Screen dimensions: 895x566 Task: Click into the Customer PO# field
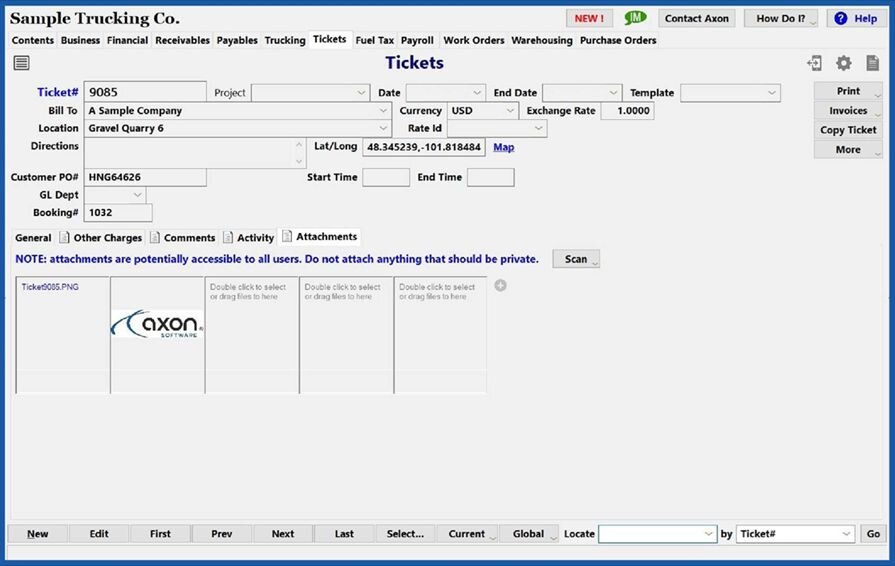pos(145,177)
